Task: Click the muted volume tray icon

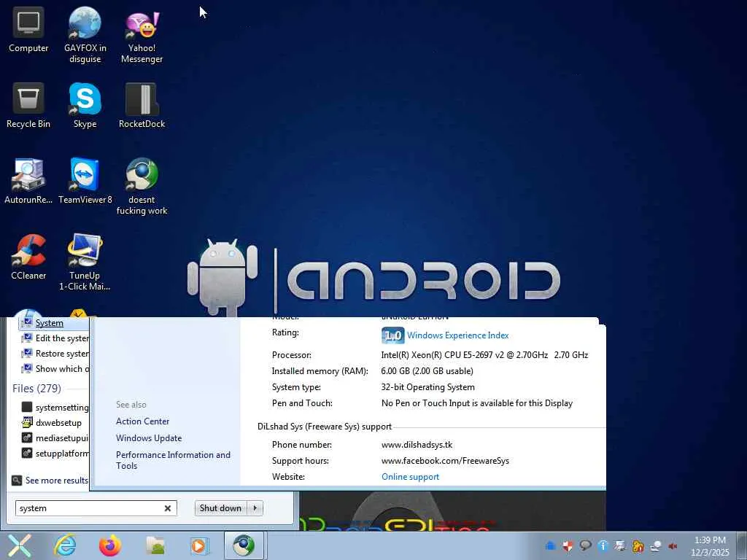Action: (673, 546)
